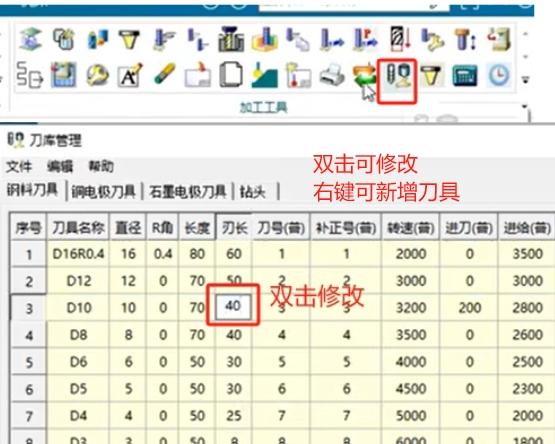Switch to the 石墨电极刀具 tab
The image size is (555, 444).
click(x=187, y=192)
